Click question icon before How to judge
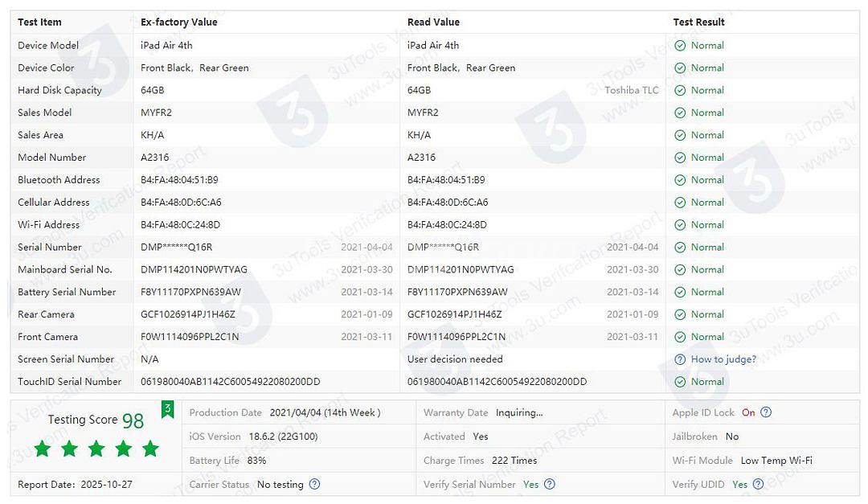 pos(680,359)
